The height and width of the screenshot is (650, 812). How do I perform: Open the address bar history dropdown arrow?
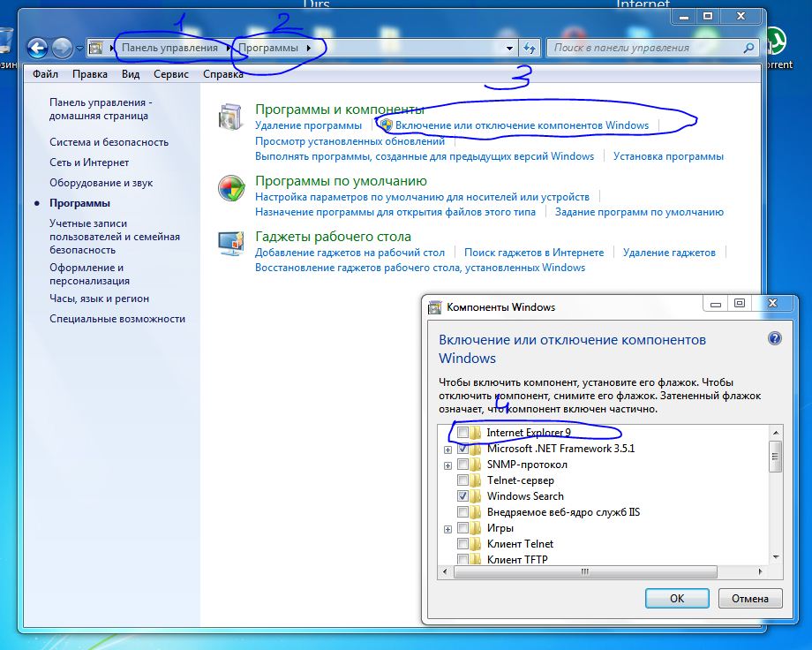point(510,48)
